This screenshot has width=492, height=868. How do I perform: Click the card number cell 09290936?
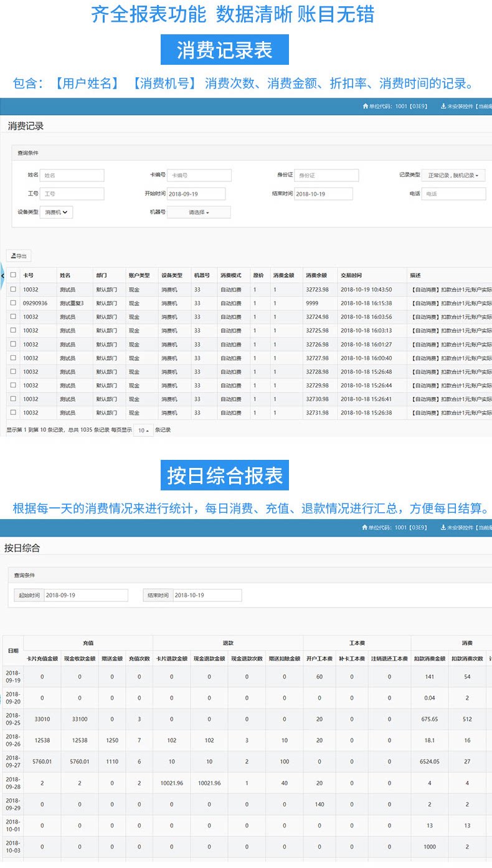click(35, 303)
